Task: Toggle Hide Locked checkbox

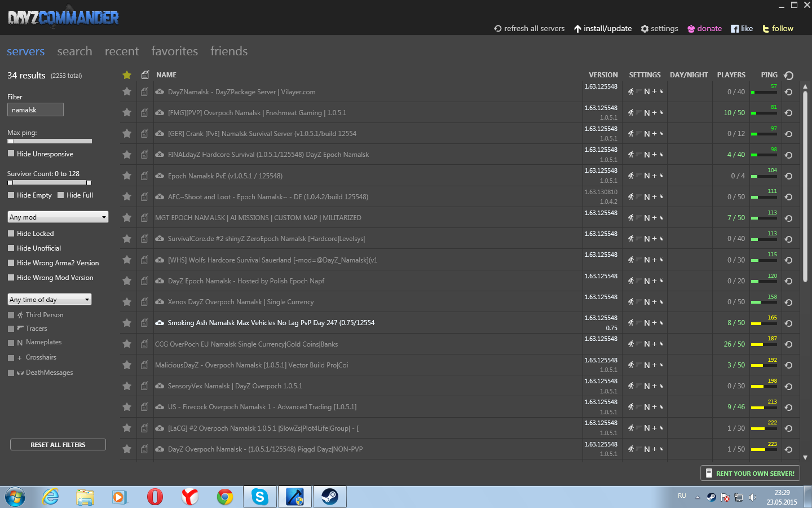Action: click(x=11, y=233)
